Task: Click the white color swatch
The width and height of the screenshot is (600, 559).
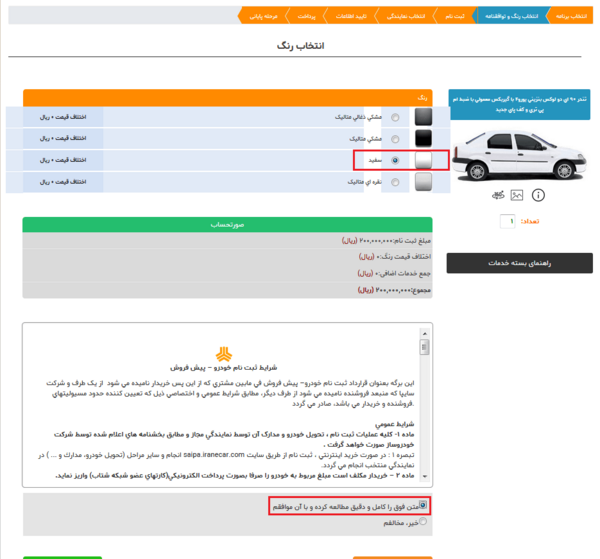Action: 423,160
